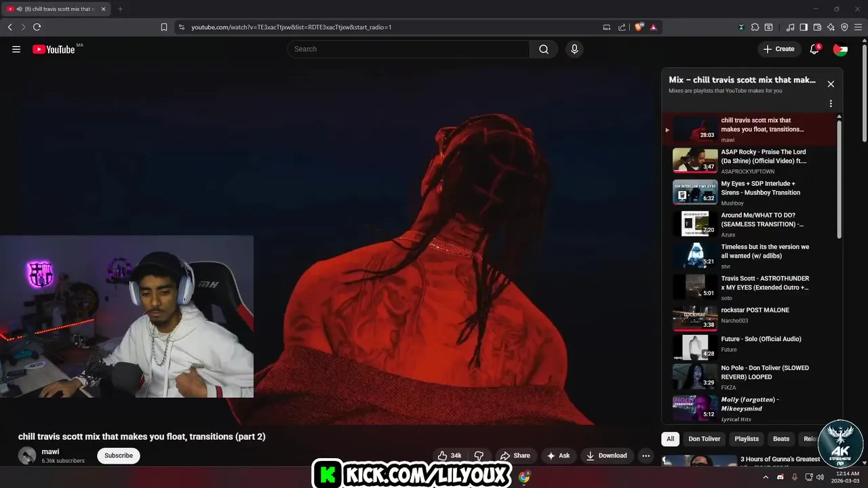Select "rockstar POST MALONE" playlist title
The height and width of the screenshot is (488, 868).
coord(755,310)
